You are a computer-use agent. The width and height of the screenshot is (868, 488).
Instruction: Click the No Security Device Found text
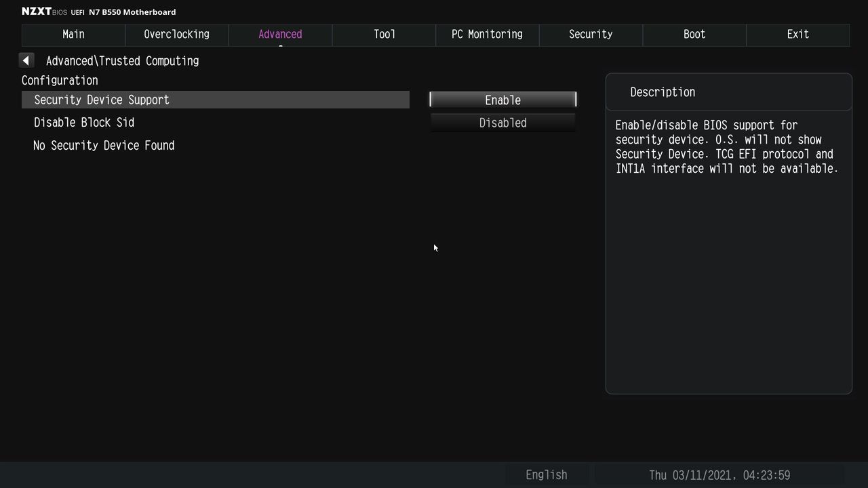[x=104, y=146]
